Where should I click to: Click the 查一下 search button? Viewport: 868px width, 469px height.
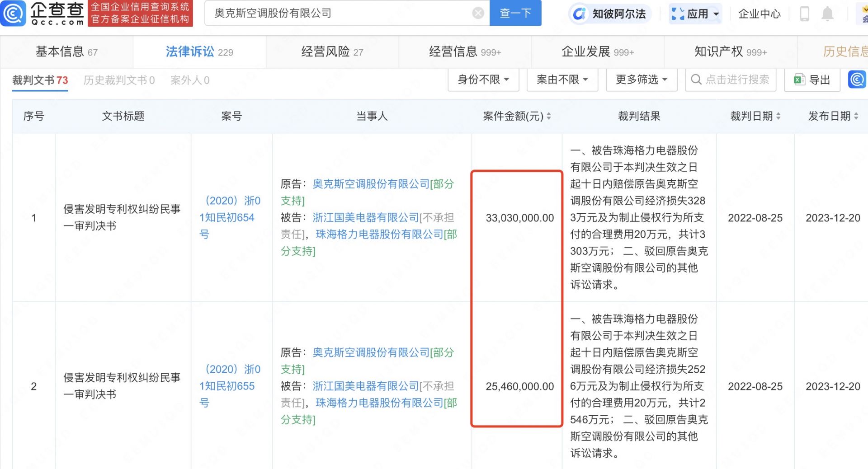point(515,13)
